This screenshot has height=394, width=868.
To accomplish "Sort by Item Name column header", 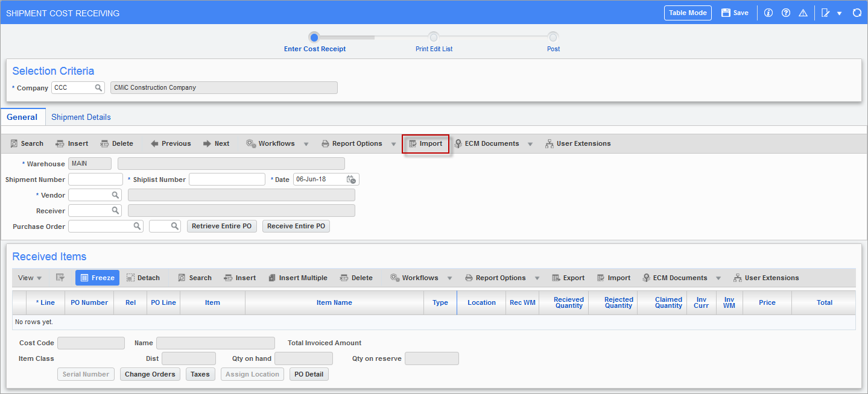I will point(334,302).
